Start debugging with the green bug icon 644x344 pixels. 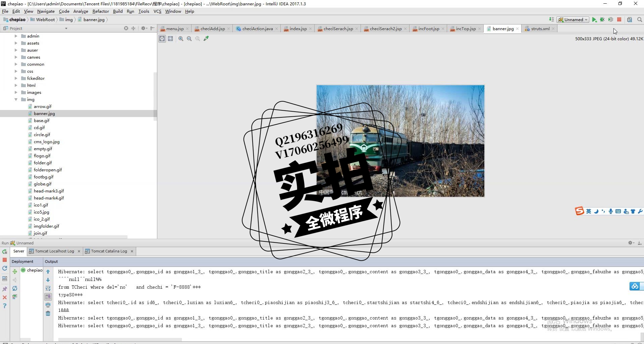(602, 20)
